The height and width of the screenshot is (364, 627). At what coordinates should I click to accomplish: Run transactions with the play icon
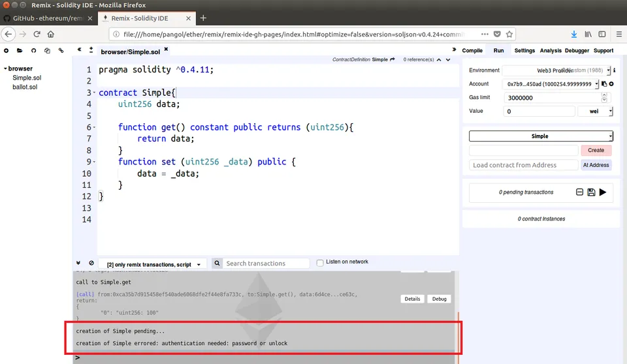pos(603,192)
